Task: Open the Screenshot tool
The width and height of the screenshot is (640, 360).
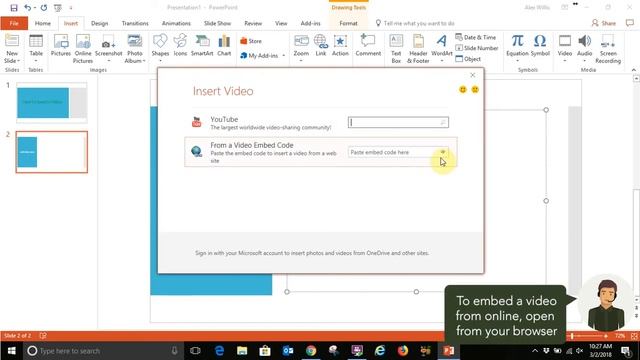Action: (x=109, y=49)
